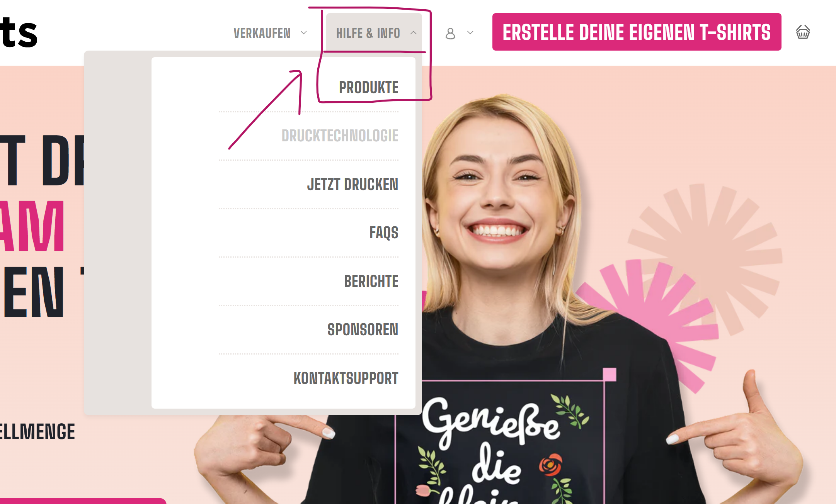Select Sponsoren menu entry
The height and width of the screenshot is (504, 836).
[x=363, y=329]
